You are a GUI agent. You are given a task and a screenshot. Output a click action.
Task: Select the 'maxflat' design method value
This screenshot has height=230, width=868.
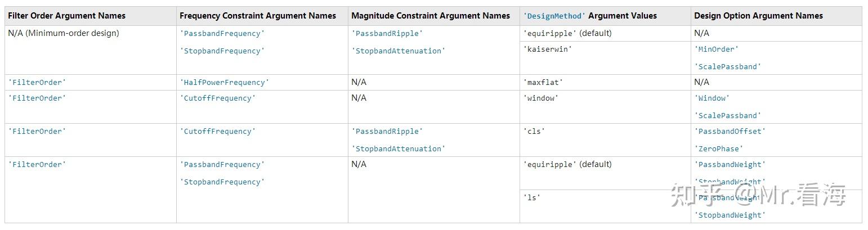pyautogui.click(x=543, y=82)
